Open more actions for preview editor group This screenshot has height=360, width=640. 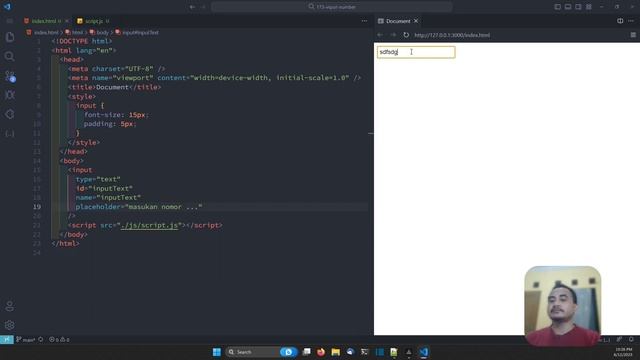pyautogui.click(x=631, y=21)
